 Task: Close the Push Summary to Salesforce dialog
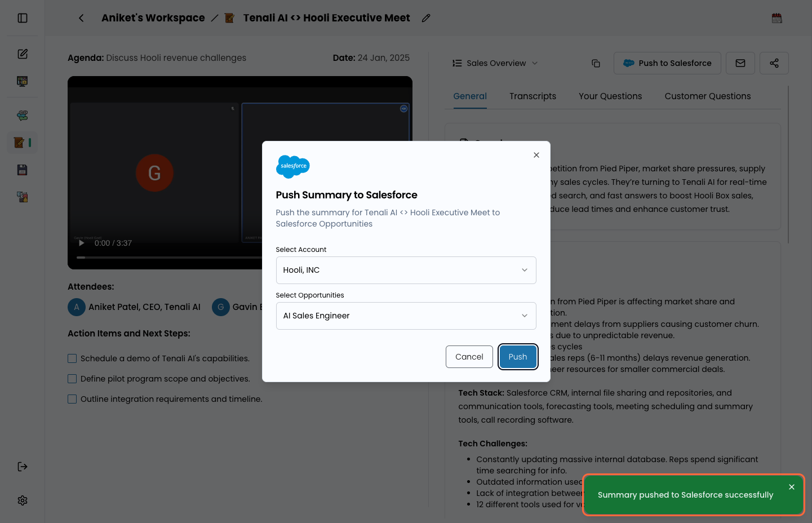pyautogui.click(x=536, y=155)
